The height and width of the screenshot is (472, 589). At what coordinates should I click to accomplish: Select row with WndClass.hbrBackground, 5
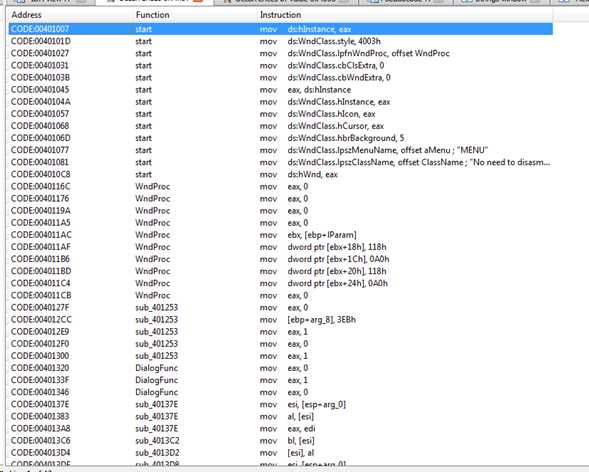point(280,138)
